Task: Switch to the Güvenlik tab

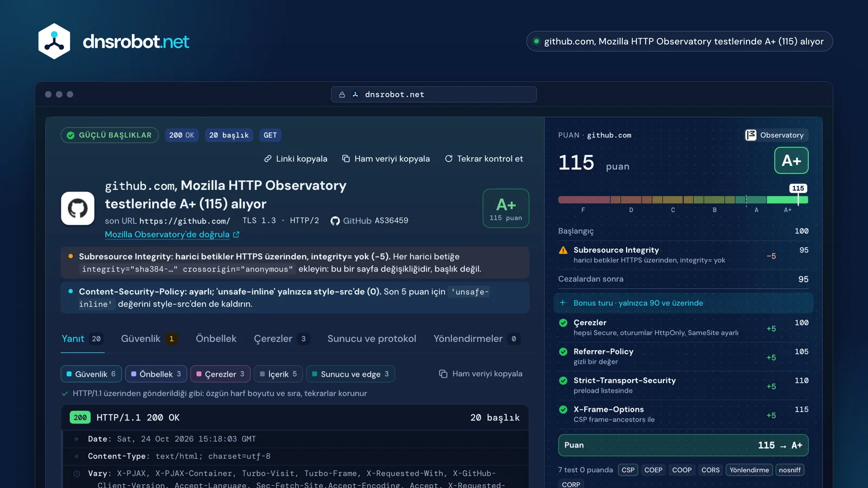Action: pyautogui.click(x=149, y=339)
